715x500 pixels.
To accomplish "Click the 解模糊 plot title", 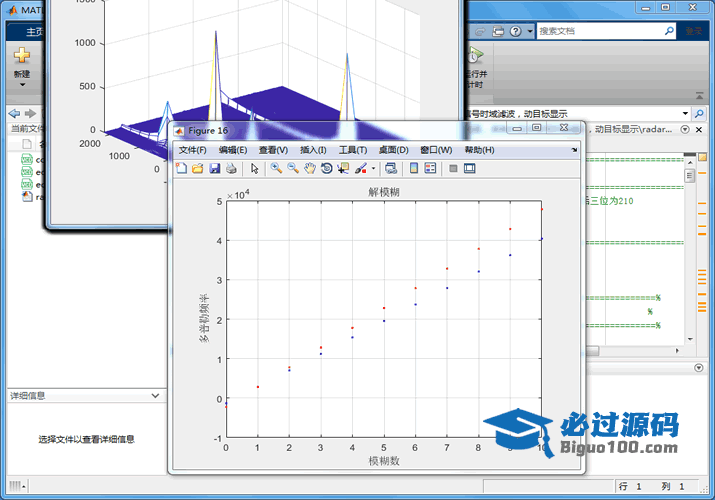I will click(x=384, y=192).
